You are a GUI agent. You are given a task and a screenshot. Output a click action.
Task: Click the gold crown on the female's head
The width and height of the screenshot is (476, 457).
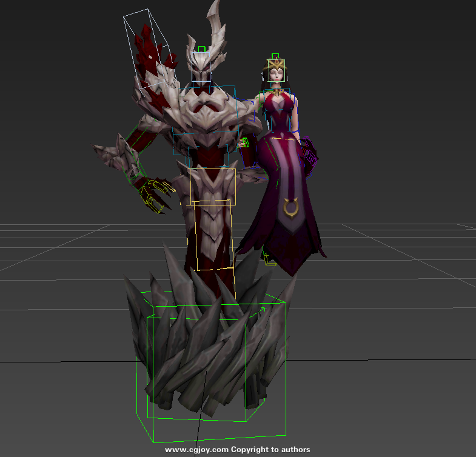277,63
